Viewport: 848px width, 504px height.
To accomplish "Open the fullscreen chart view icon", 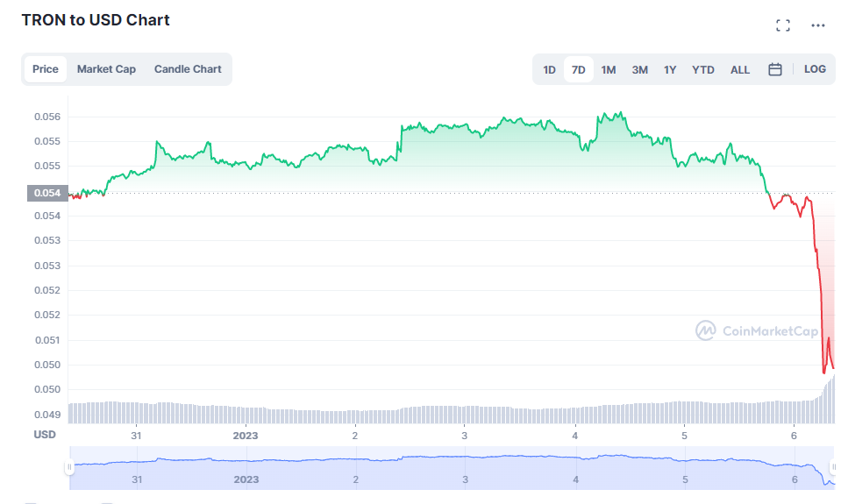I will click(x=782, y=25).
